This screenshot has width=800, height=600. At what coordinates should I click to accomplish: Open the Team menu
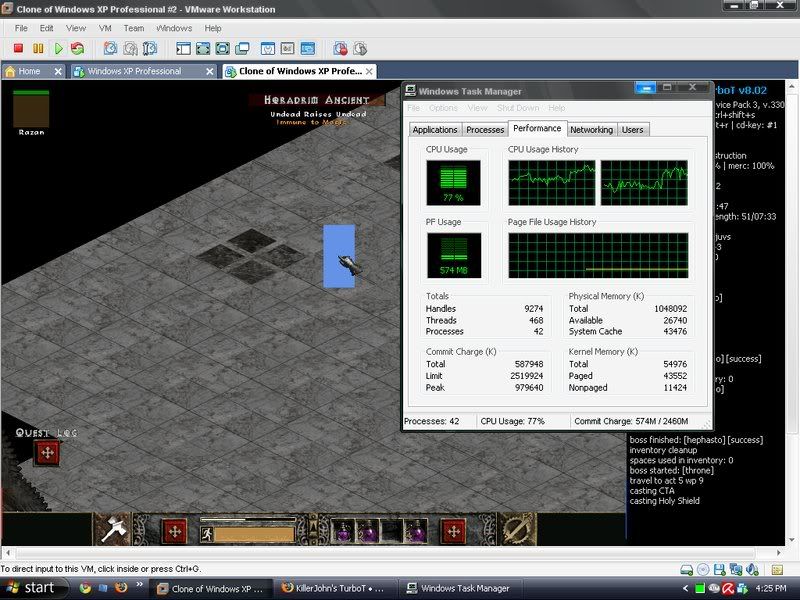tap(134, 28)
